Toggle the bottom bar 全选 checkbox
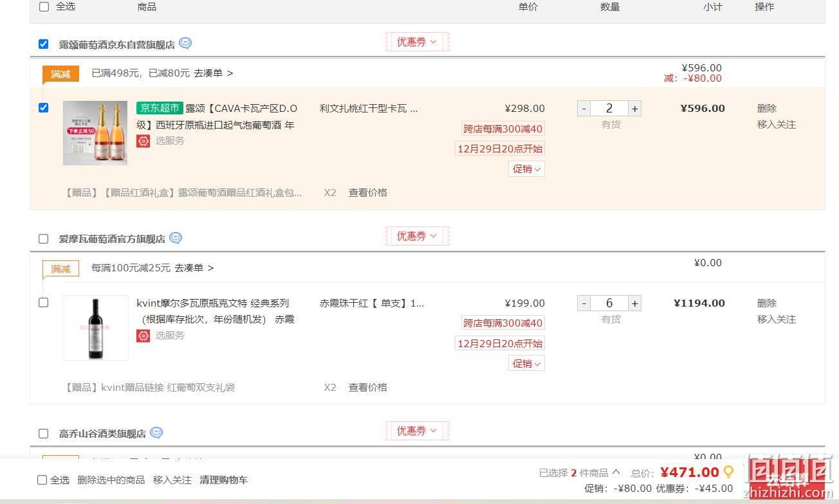Image resolution: width=839 pixels, height=504 pixels. [42, 480]
